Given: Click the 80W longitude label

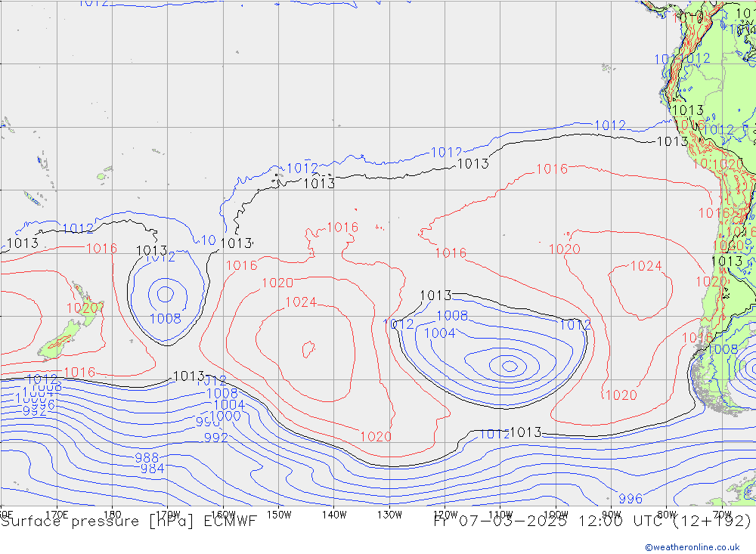Looking at the screenshot, I should coord(667,515).
